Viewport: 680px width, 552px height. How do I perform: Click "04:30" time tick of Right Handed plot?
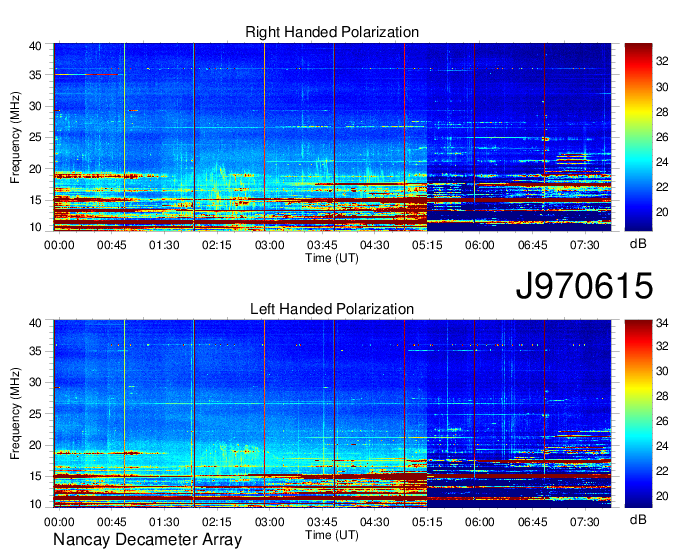pos(375,245)
